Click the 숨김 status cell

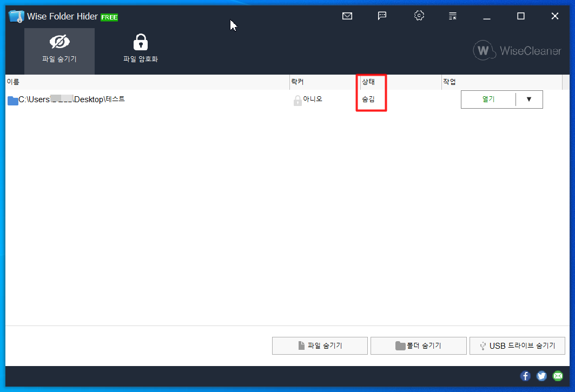[368, 99]
